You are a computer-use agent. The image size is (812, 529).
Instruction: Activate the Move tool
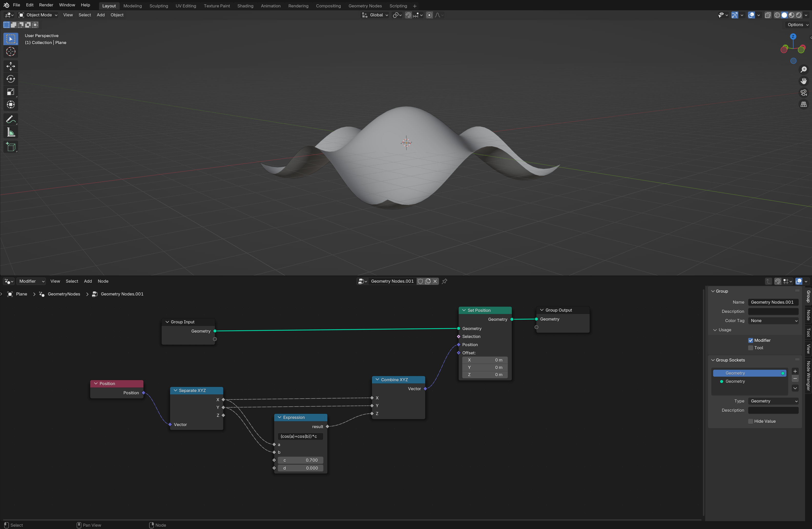pos(11,66)
